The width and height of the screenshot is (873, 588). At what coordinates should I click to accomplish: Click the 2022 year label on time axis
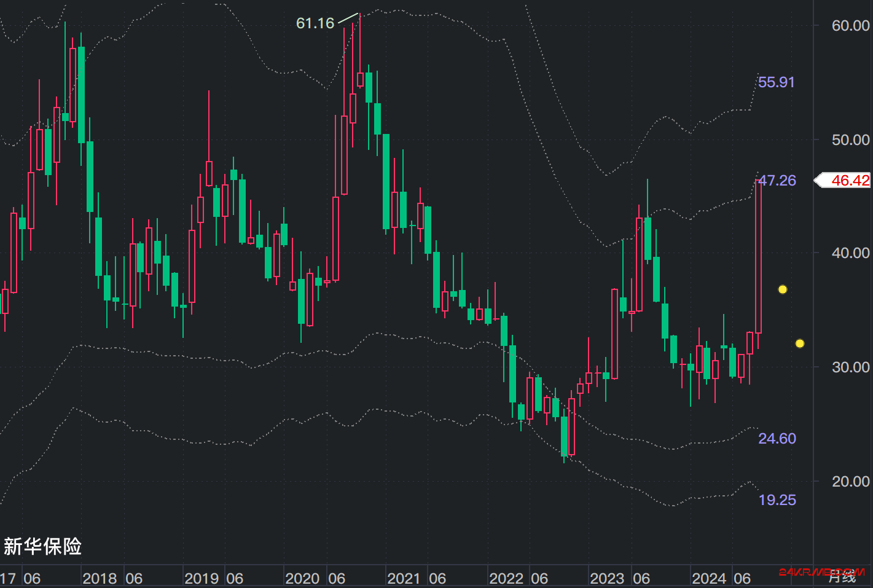[506, 579]
